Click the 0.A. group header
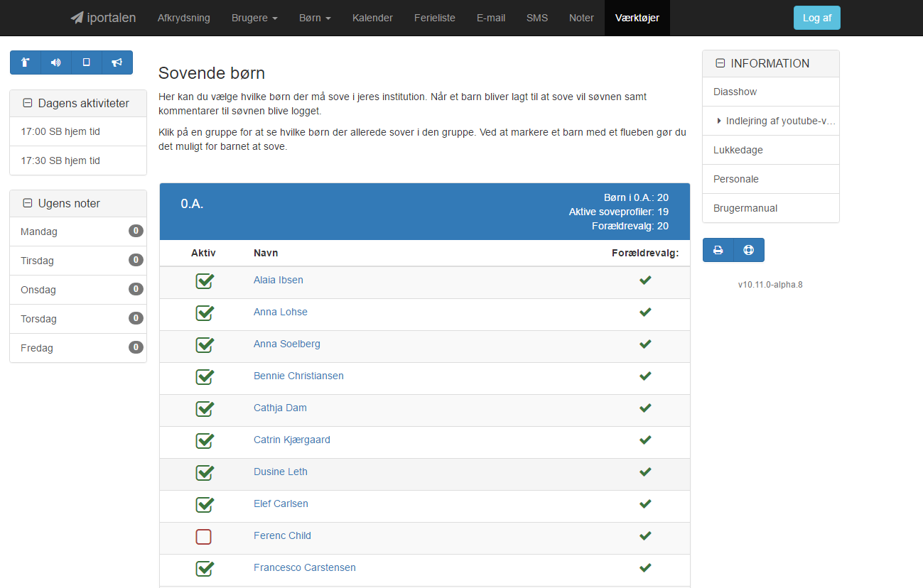This screenshot has width=923, height=588. tap(425, 212)
